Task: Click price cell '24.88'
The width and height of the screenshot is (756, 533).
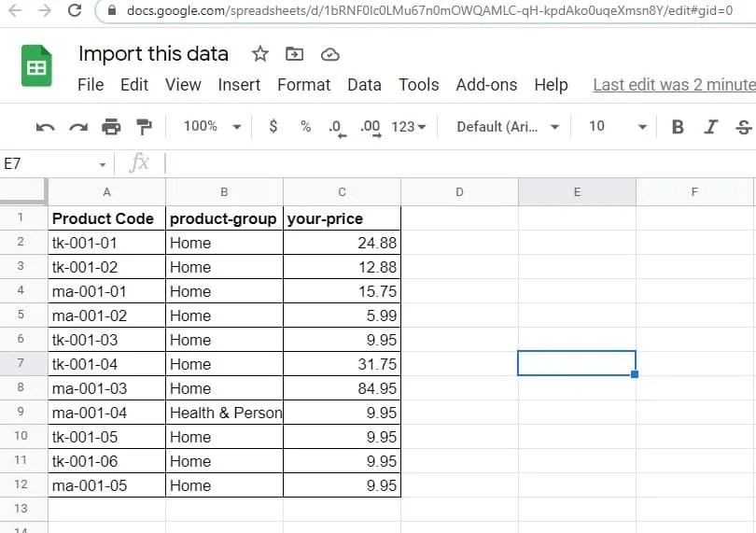Action: (x=342, y=243)
